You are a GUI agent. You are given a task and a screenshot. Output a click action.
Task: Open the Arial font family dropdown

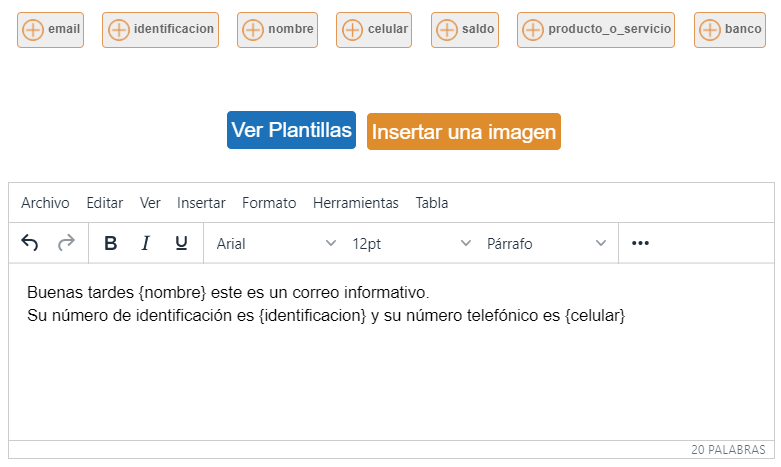(x=275, y=243)
